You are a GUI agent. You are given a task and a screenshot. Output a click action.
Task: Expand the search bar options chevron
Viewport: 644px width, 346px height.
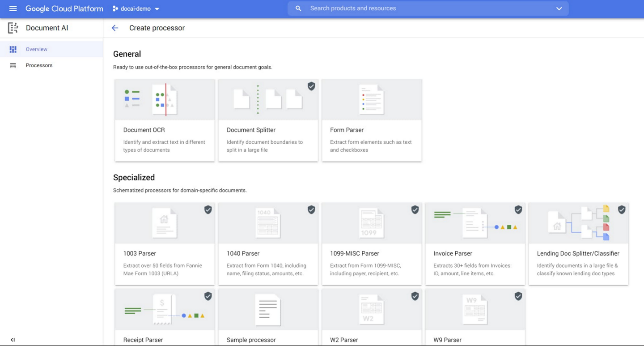(559, 8)
